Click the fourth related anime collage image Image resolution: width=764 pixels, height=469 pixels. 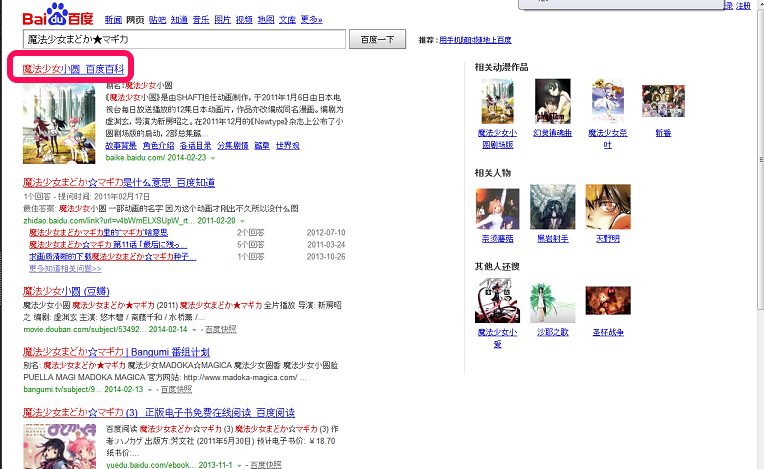663,101
